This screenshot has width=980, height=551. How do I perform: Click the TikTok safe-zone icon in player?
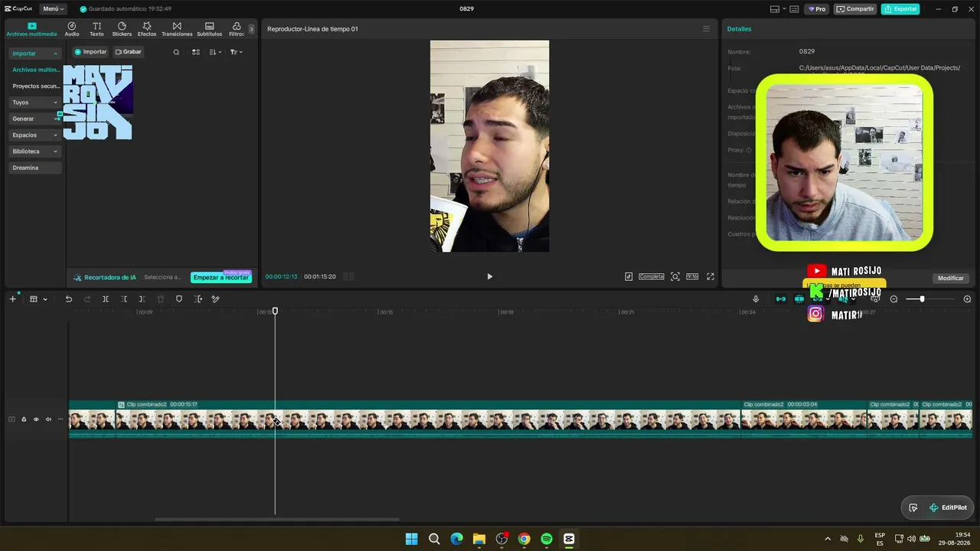point(629,276)
